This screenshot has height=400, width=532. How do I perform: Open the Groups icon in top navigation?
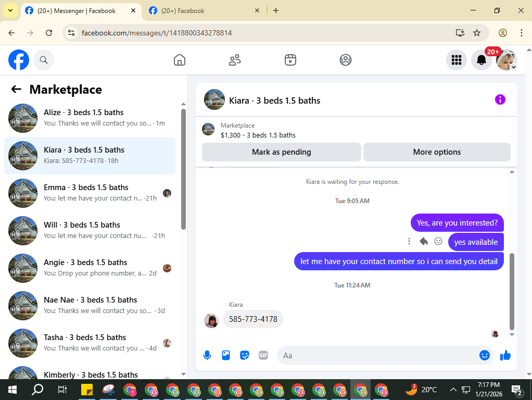(346, 60)
